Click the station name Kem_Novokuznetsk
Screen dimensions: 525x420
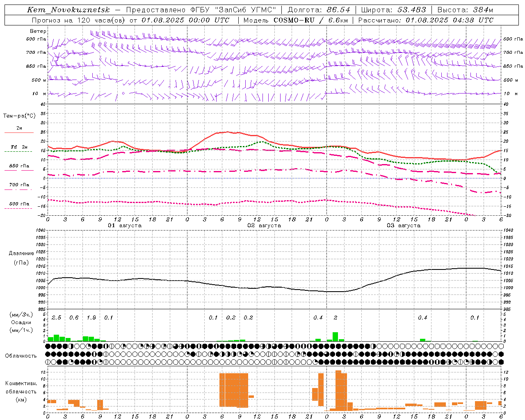pyautogui.click(x=68, y=10)
